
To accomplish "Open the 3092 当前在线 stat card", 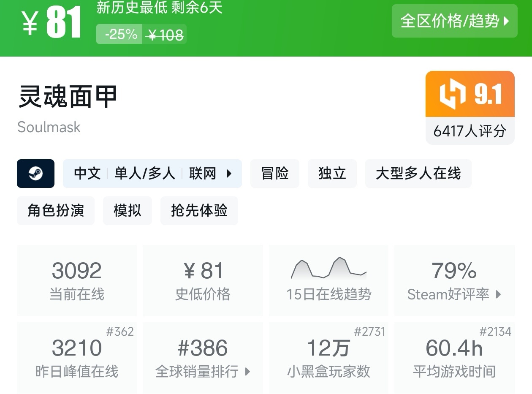I will point(77,280).
